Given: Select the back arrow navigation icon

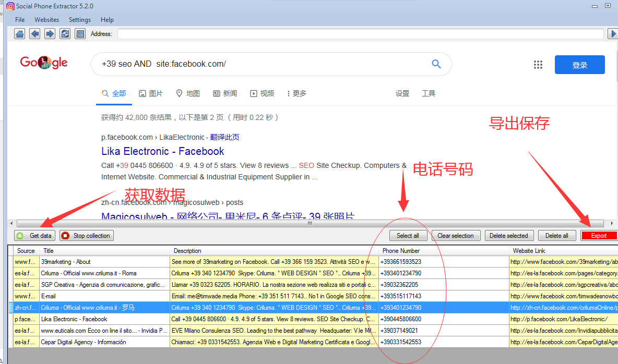Looking at the screenshot, I should [x=34, y=33].
